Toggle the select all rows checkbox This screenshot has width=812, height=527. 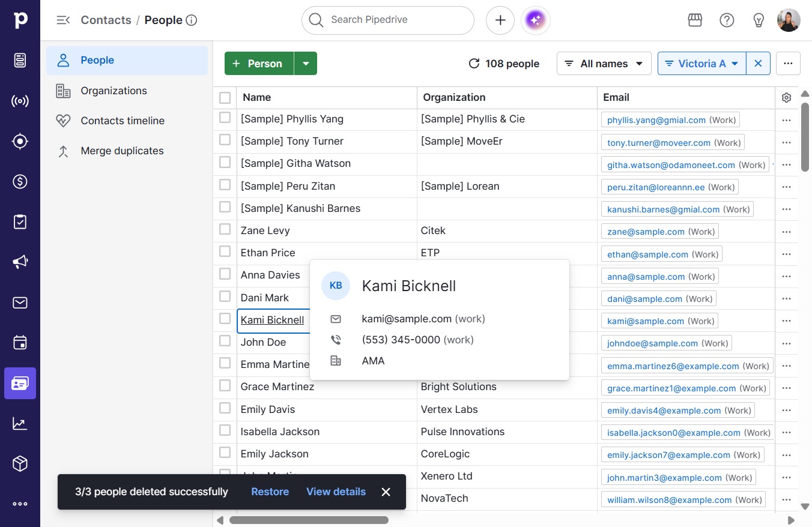(x=225, y=98)
